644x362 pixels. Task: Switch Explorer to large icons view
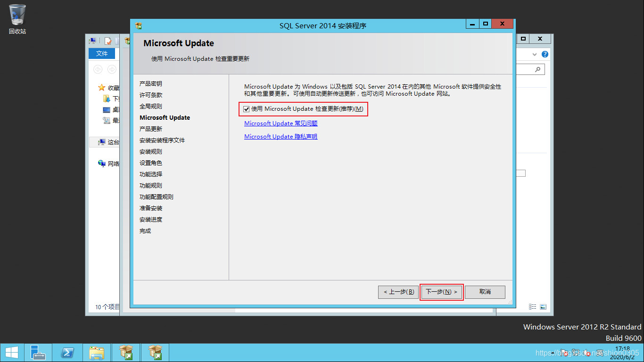tap(543, 306)
